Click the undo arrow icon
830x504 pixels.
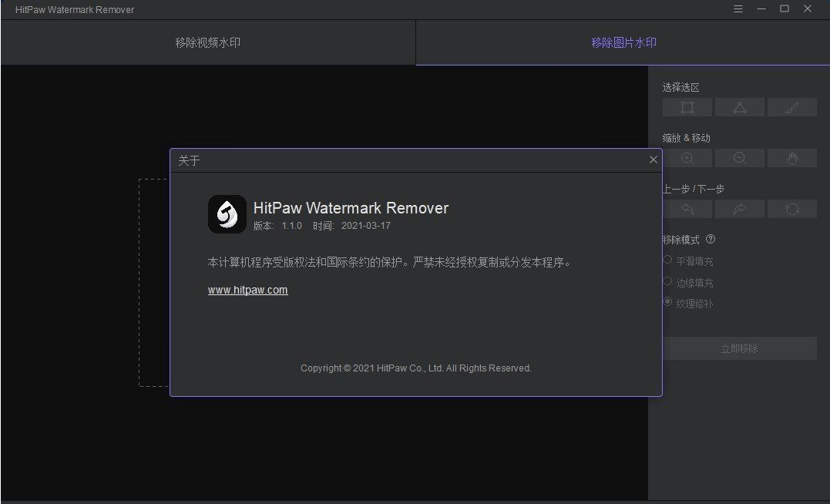click(x=687, y=209)
